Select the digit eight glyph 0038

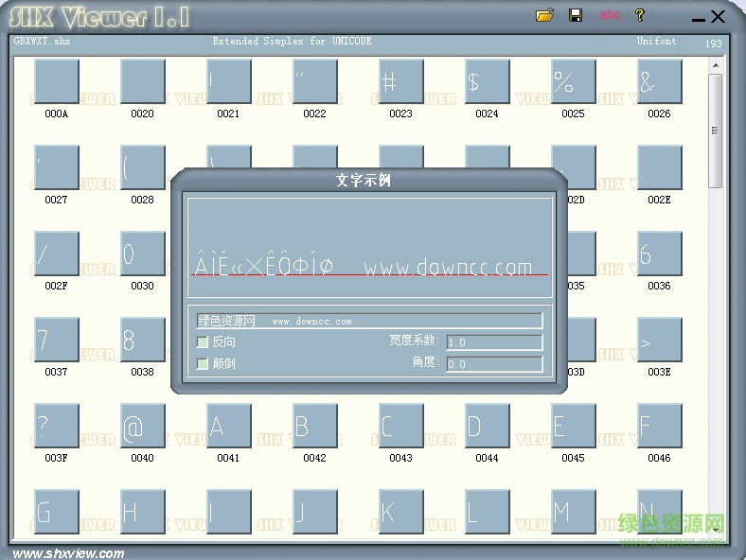[142, 340]
